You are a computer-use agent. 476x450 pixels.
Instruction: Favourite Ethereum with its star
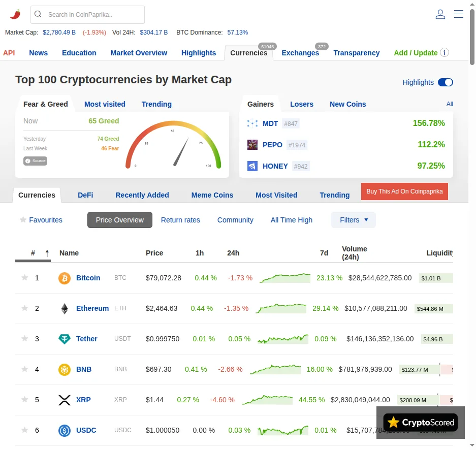(24, 308)
